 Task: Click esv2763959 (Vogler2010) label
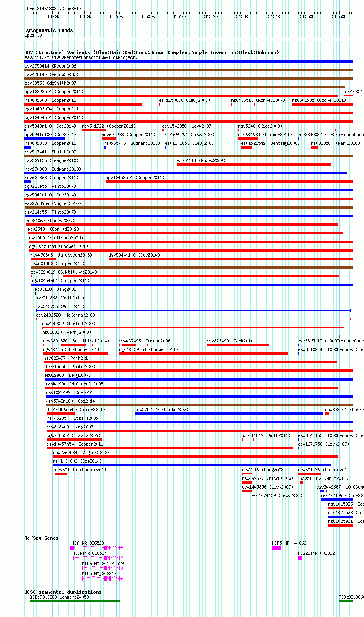[x=53, y=203]
